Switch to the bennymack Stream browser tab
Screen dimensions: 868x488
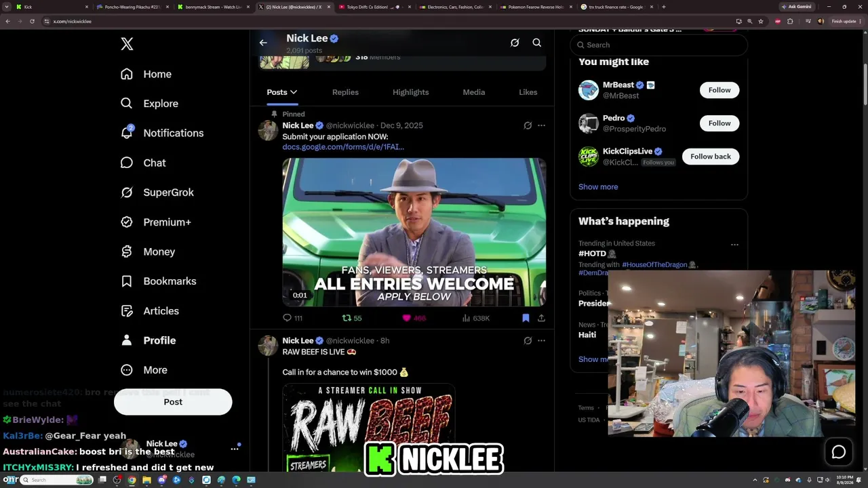[213, 7]
